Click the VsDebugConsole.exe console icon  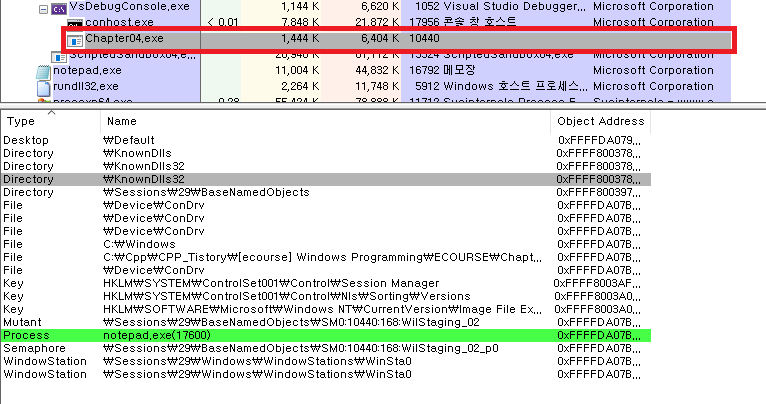[x=59, y=9]
